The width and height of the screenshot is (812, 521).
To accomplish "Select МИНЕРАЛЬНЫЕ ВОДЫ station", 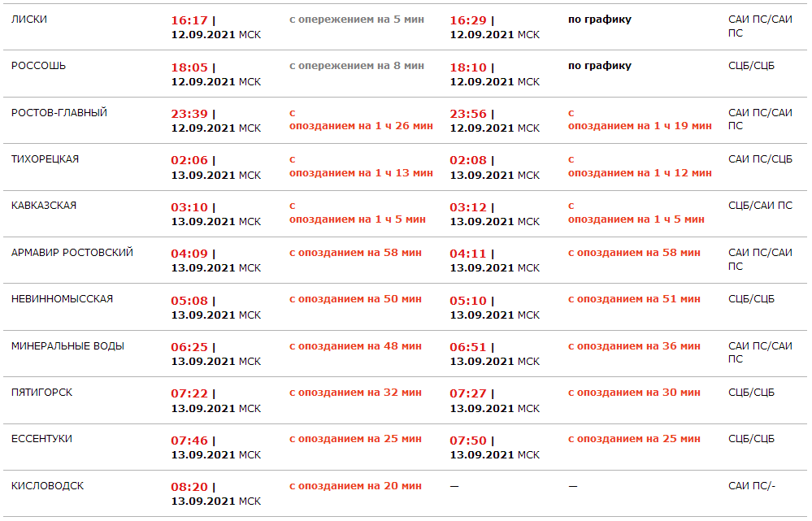I will [68, 346].
